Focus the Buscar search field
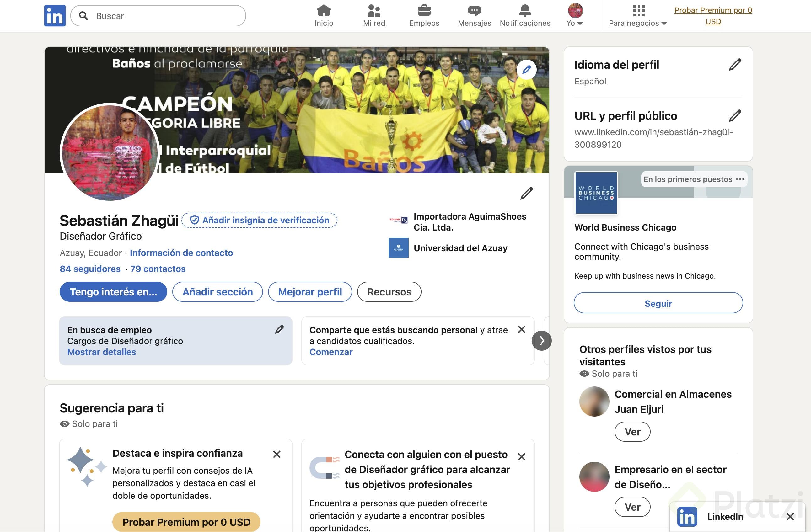Screen dimensions: 811x532 coord(158,16)
